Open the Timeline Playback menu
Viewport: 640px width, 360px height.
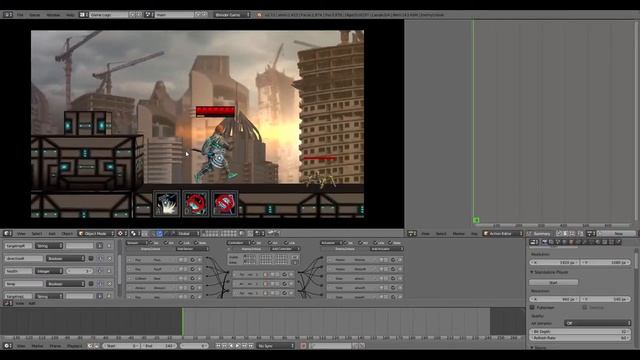point(74,346)
